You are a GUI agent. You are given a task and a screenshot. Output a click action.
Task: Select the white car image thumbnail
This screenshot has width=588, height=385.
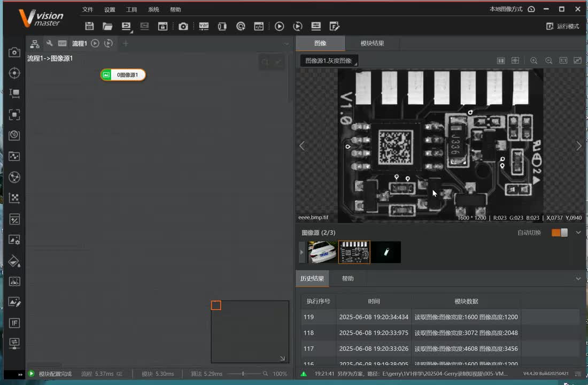click(323, 252)
